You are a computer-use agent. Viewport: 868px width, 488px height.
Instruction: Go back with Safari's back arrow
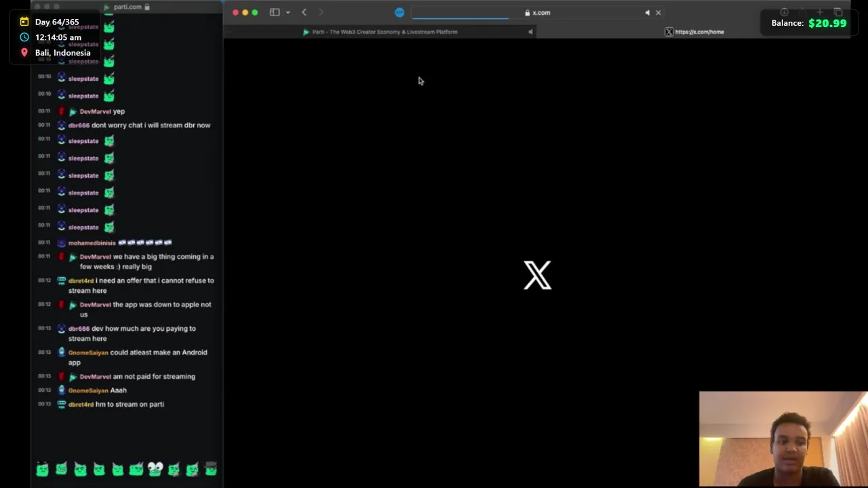tap(304, 12)
